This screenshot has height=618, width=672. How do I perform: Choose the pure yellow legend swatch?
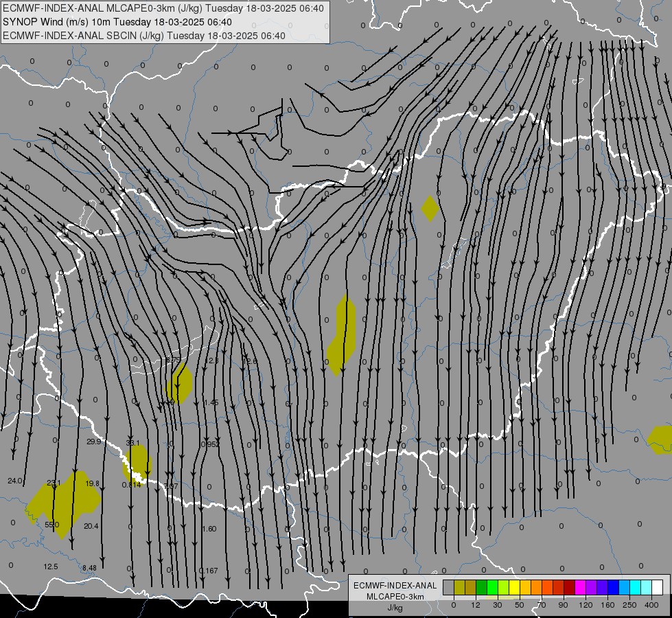(x=515, y=587)
